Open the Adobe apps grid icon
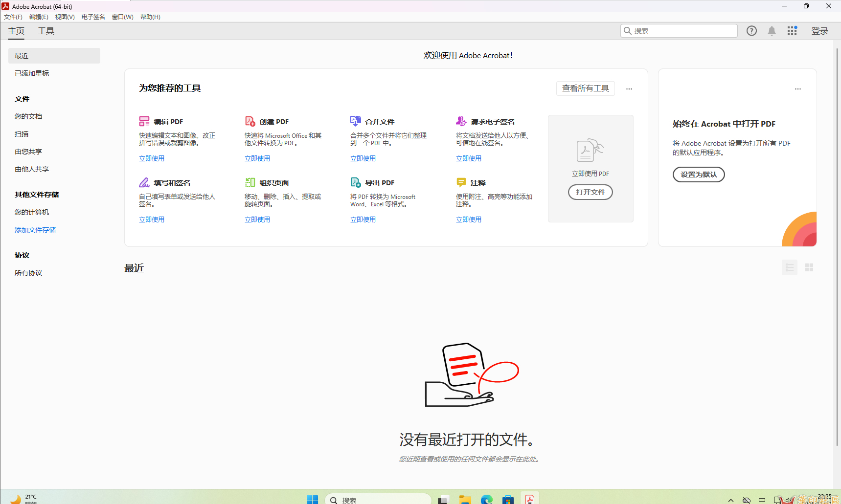The width and height of the screenshot is (841, 504). coord(792,30)
